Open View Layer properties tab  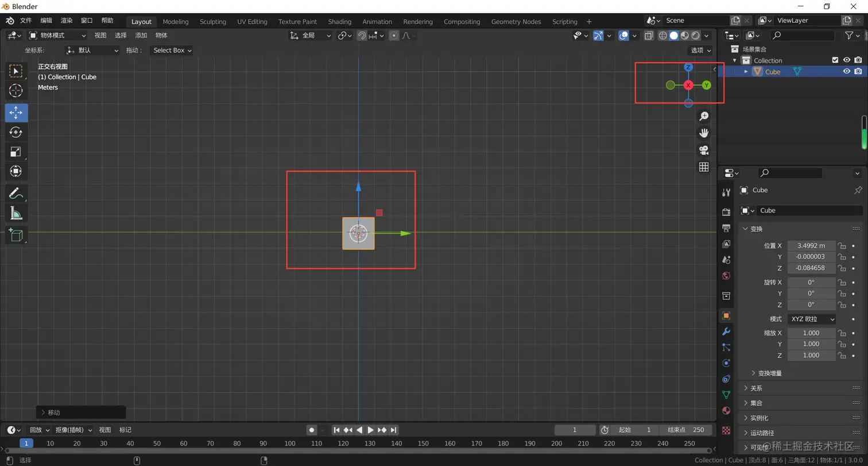pyautogui.click(x=726, y=244)
